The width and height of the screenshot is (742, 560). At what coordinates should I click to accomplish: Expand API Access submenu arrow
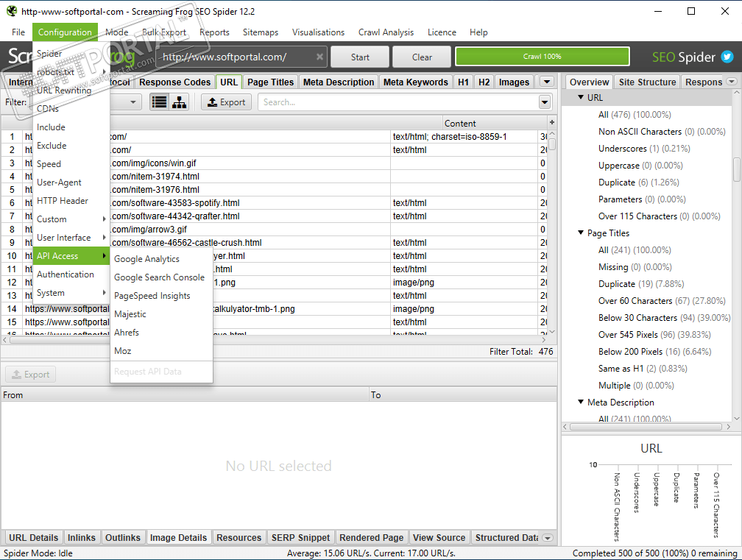[104, 256]
